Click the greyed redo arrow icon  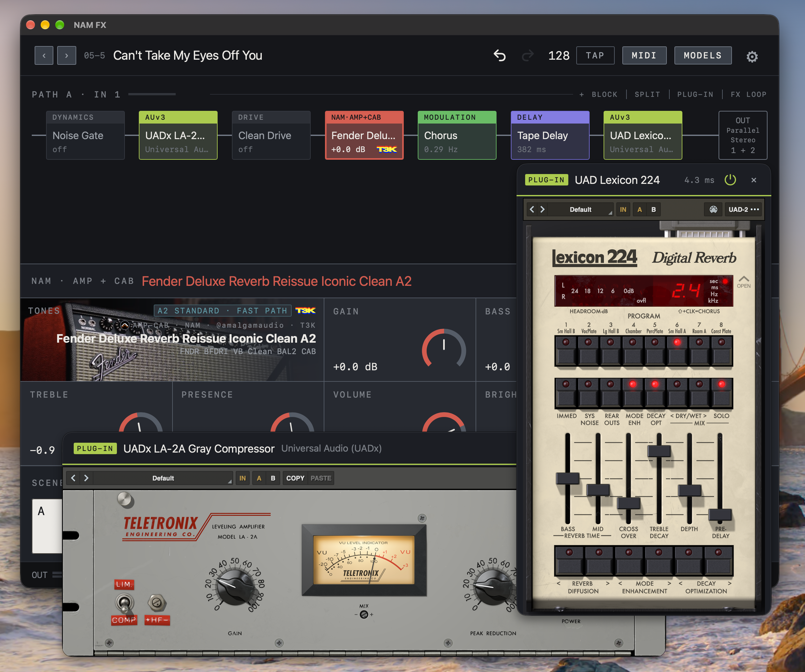pos(528,56)
